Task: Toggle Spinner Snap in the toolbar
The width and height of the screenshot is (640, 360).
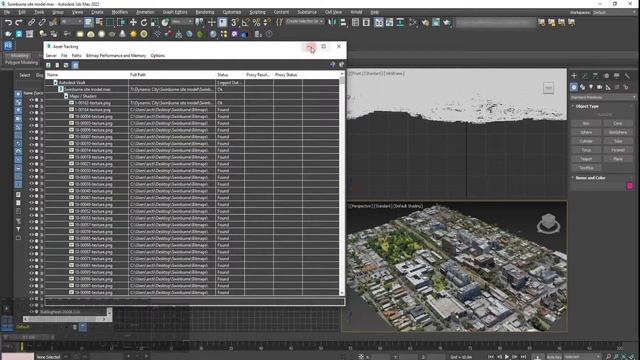Action: point(267,22)
